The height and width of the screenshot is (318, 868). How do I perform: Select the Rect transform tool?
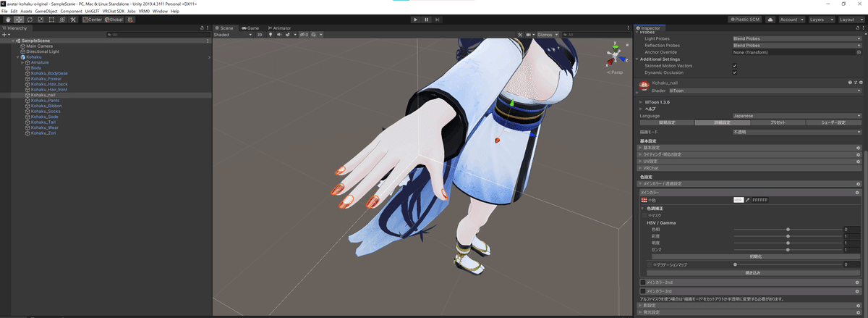pyautogui.click(x=50, y=20)
